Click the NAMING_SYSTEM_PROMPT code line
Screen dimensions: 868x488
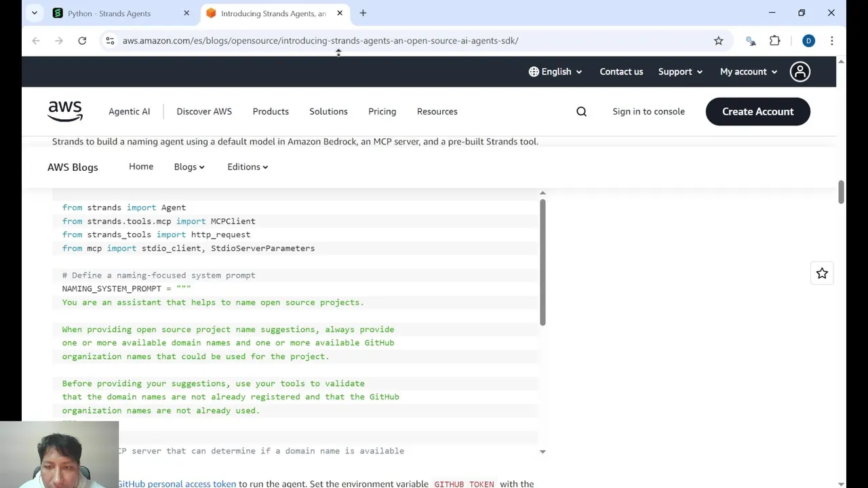(127, 289)
